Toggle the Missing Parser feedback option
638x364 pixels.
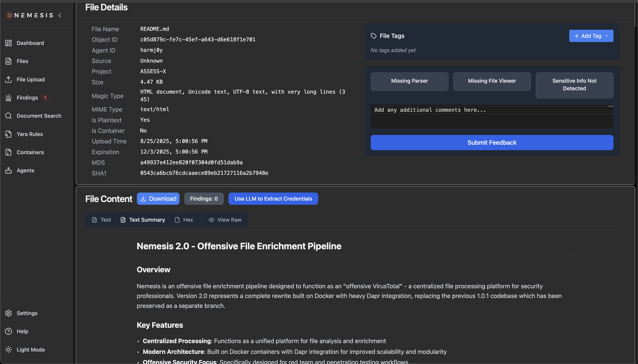tap(410, 81)
